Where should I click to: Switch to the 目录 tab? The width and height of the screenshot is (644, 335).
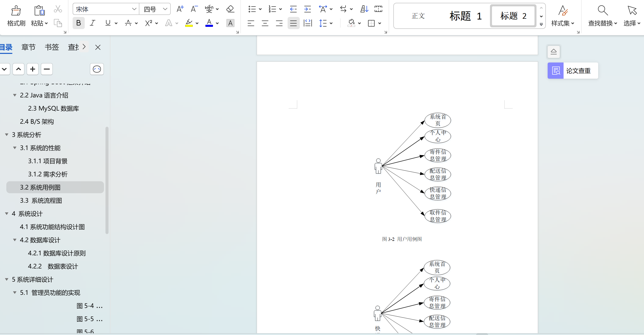6,47
